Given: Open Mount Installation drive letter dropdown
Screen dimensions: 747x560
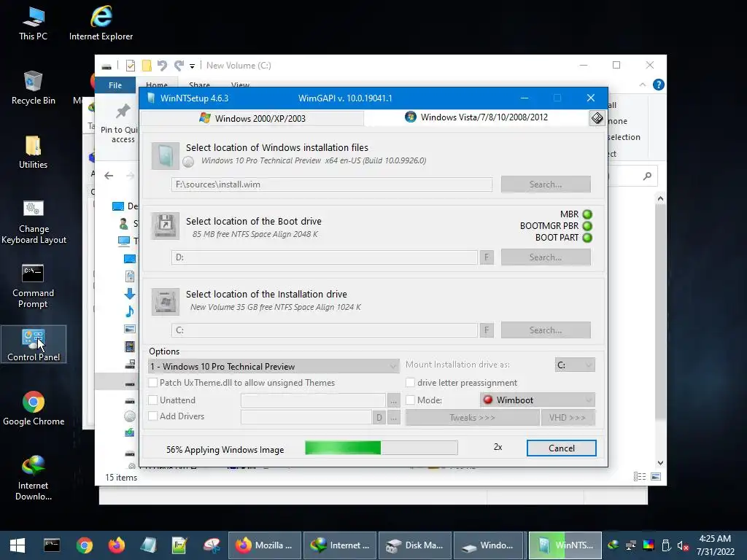Looking at the screenshot, I should [x=575, y=365].
